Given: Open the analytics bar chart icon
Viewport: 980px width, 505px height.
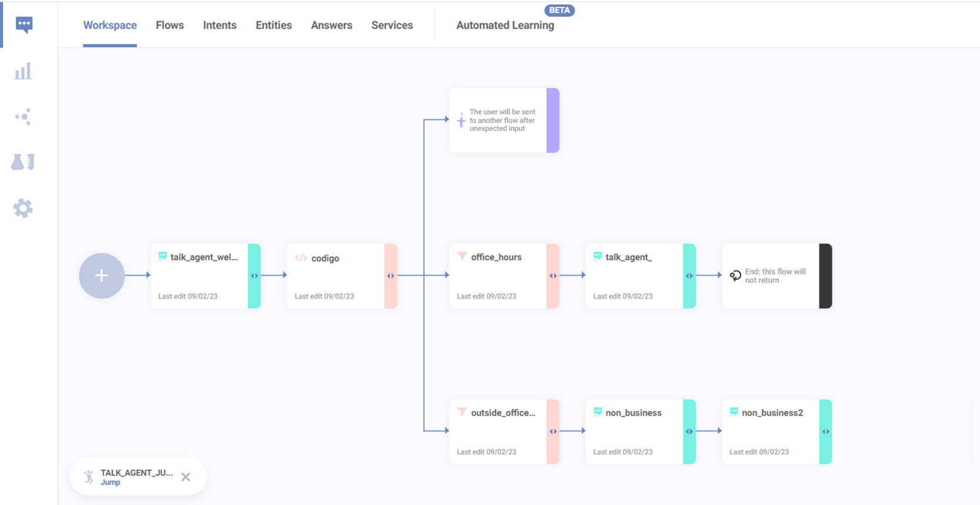Looking at the screenshot, I should pyautogui.click(x=23, y=72).
